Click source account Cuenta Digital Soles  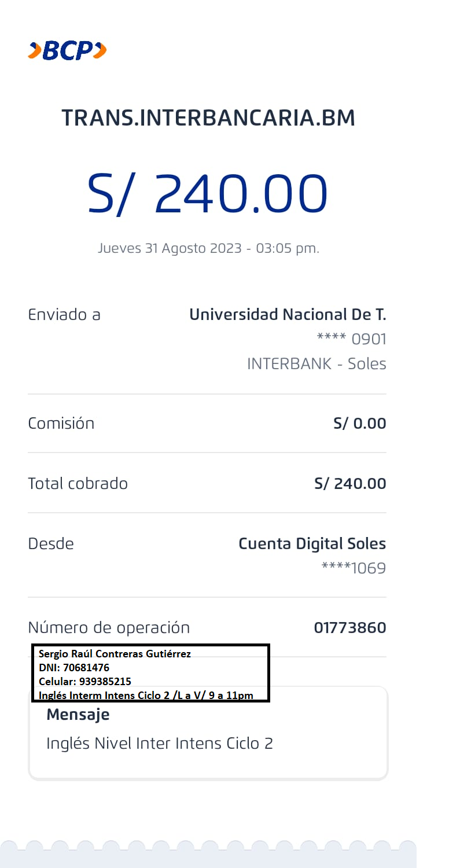click(x=312, y=544)
